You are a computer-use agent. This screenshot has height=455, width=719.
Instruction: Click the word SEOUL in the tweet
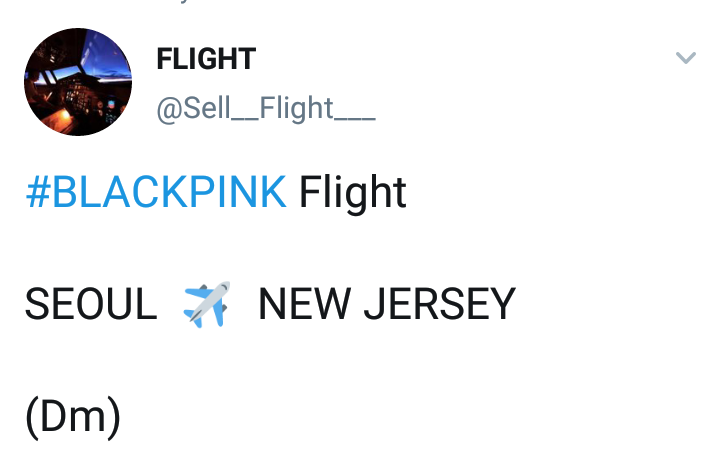(91, 305)
